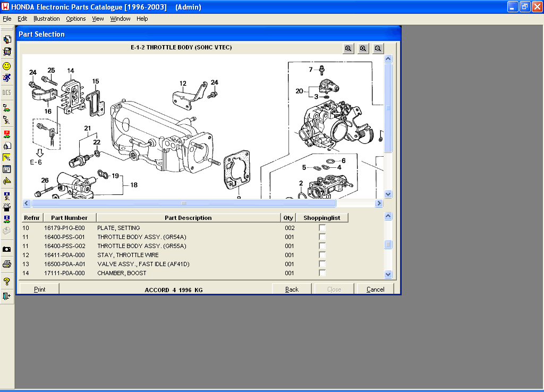Click the blue table window toolbar icon
The image size is (544, 392).
point(7,169)
